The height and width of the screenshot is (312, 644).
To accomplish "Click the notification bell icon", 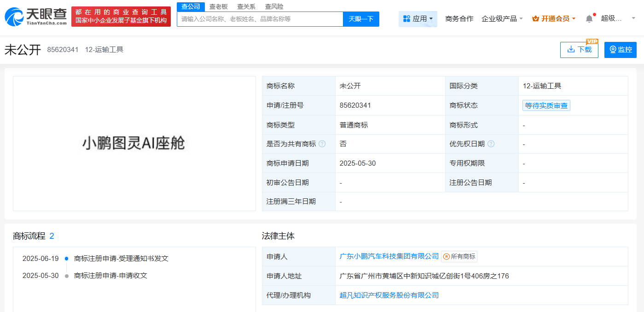I will (589, 19).
